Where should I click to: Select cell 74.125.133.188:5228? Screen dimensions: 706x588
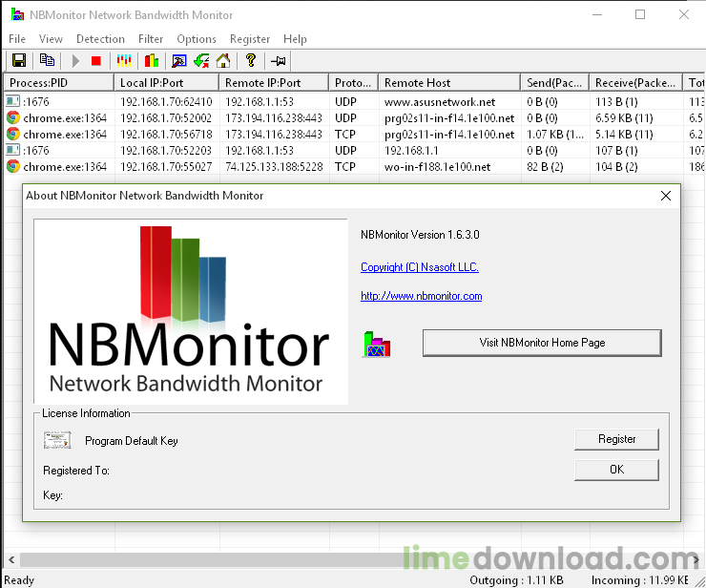274,167
